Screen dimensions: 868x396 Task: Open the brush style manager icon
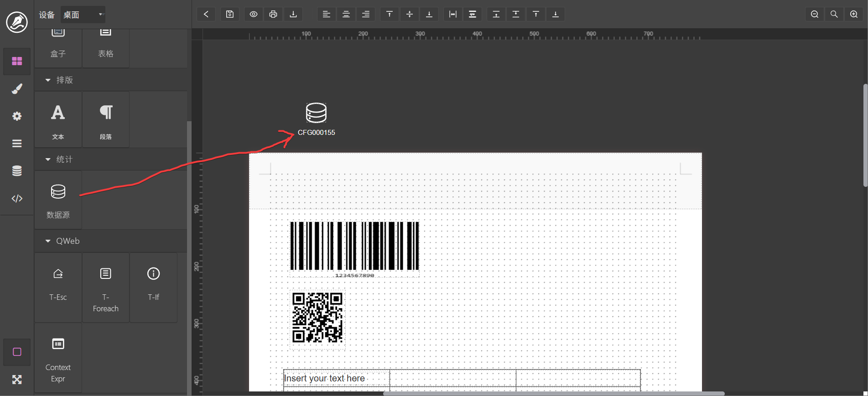tap(17, 89)
